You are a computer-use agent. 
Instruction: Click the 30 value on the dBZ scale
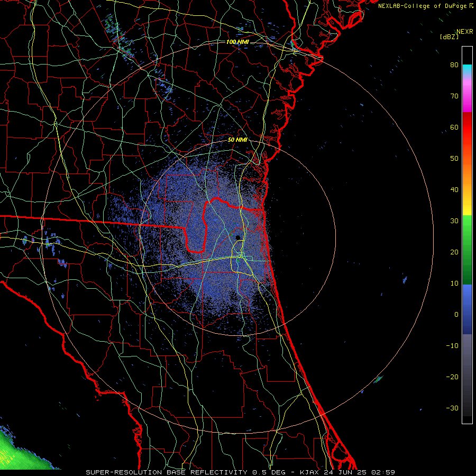click(454, 221)
